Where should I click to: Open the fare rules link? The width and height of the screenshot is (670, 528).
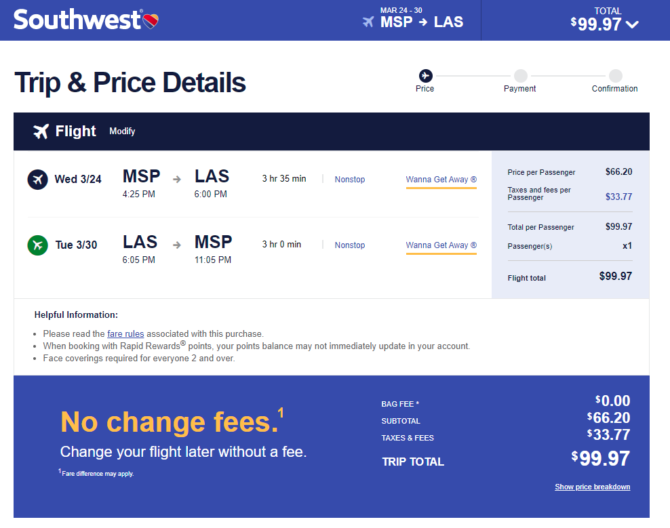pyautogui.click(x=125, y=334)
